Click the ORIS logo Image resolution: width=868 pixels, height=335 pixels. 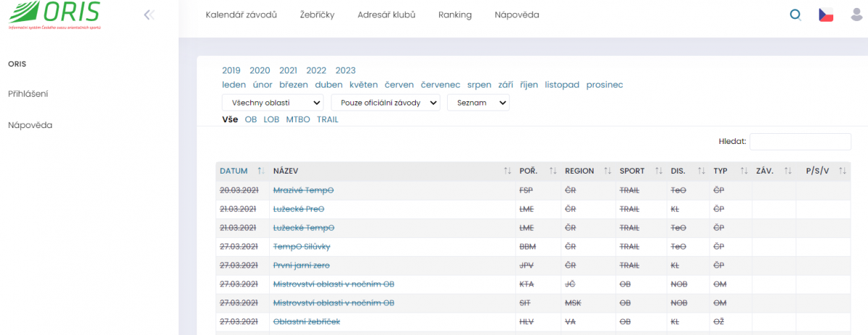tap(54, 16)
